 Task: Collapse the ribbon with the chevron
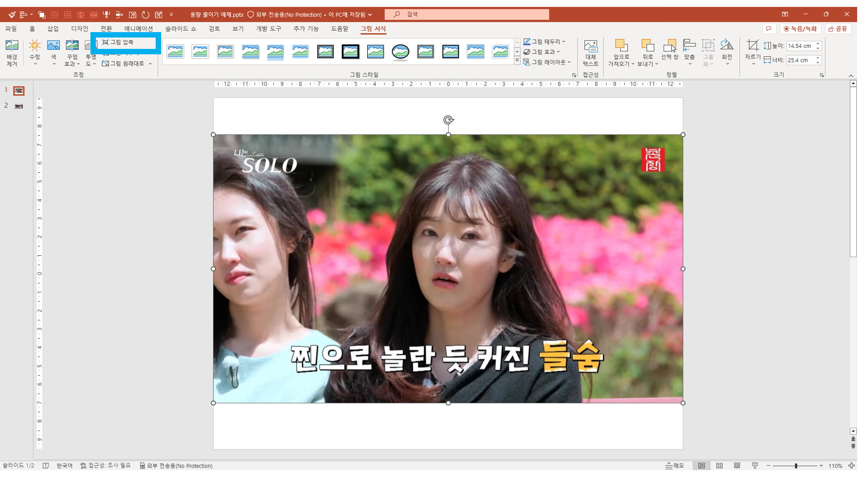click(851, 76)
